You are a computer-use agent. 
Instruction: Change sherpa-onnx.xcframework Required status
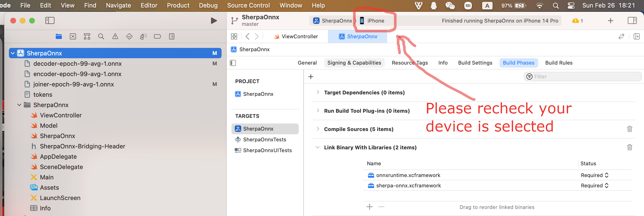point(595,185)
